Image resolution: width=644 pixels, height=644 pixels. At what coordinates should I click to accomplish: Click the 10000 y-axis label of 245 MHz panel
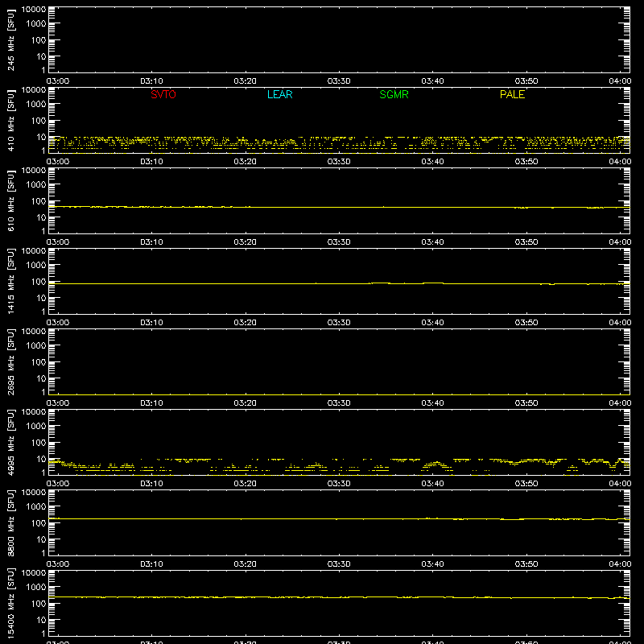[x=34, y=10]
